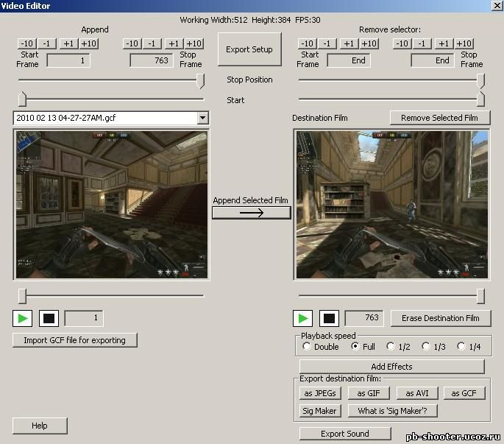This screenshot has width=504, height=444.
Task: Export destination film as AVI
Action: tap(417, 393)
